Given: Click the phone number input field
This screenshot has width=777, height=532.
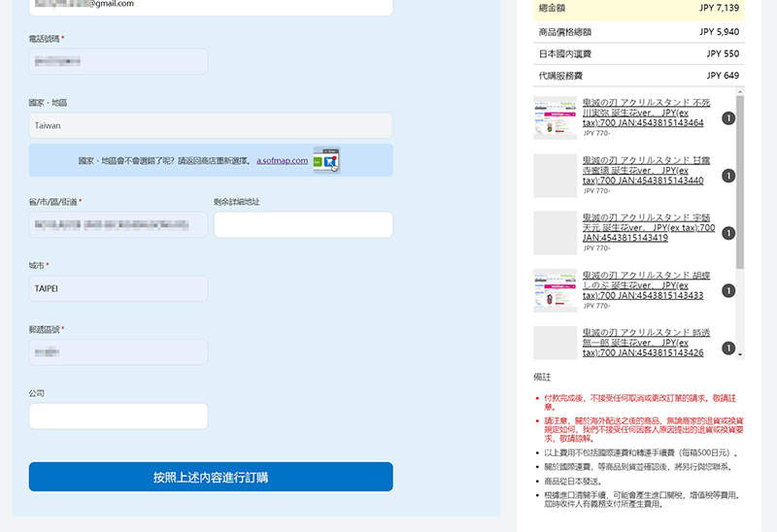Looking at the screenshot, I should [x=118, y=61].
